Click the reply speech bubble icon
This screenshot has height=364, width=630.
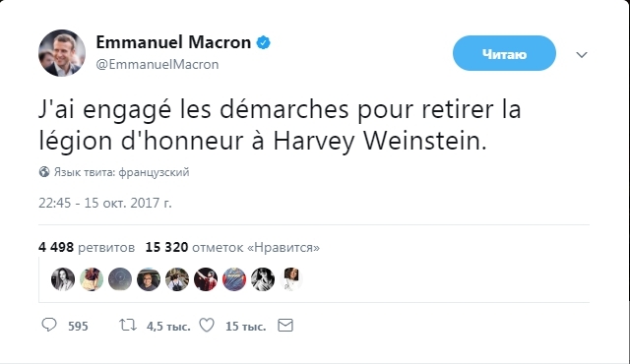pyautogui.click(x=49, y=325)
